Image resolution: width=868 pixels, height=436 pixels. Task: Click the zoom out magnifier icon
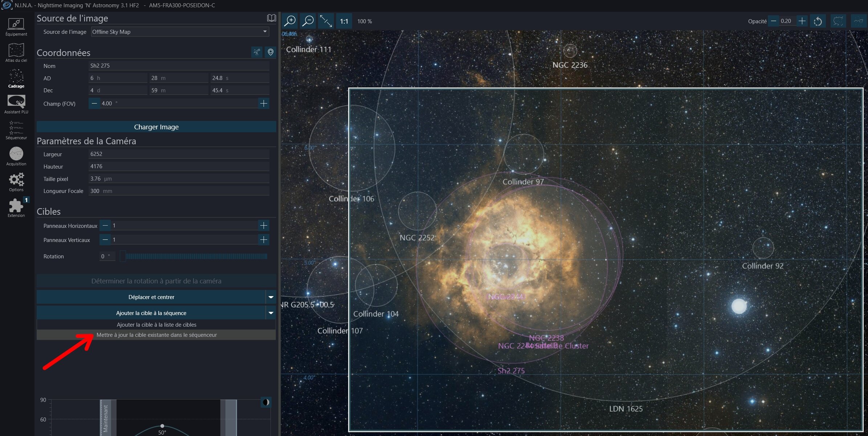[308, 21]
